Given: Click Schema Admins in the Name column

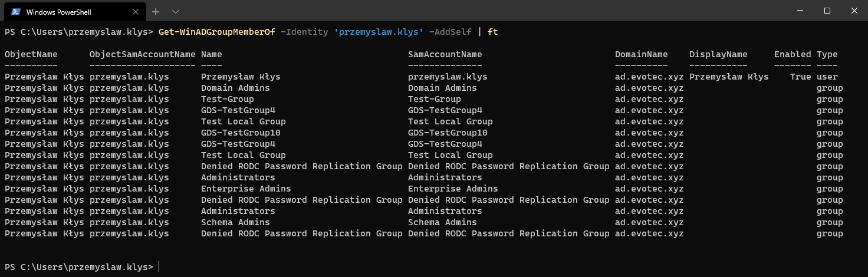Looking at the screenshot, I should (235, 222).
